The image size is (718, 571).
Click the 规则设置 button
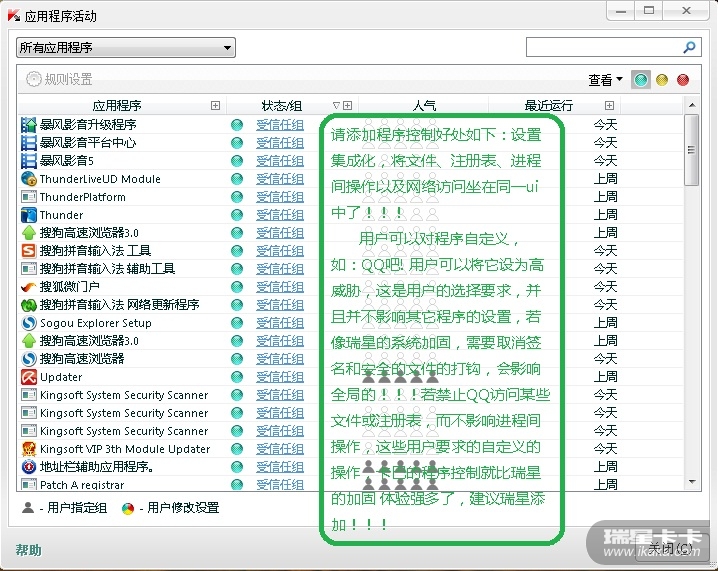60,79
